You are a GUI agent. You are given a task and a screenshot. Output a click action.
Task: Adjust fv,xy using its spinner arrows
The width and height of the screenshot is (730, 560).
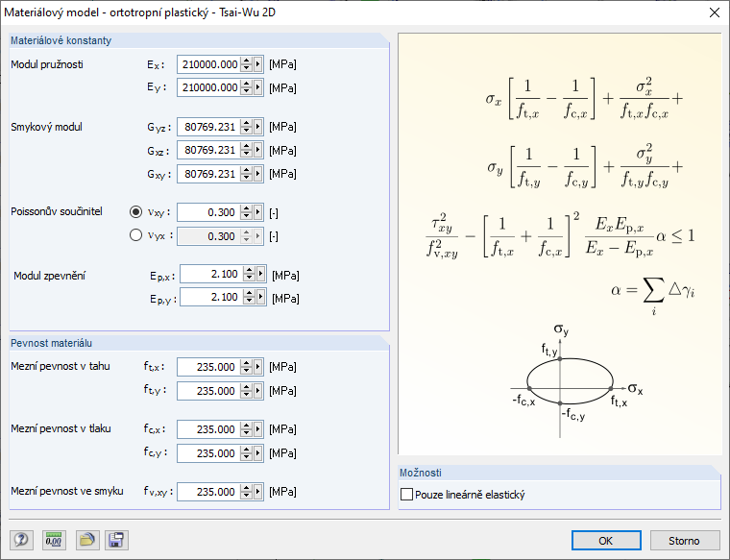tap(247, 492)
